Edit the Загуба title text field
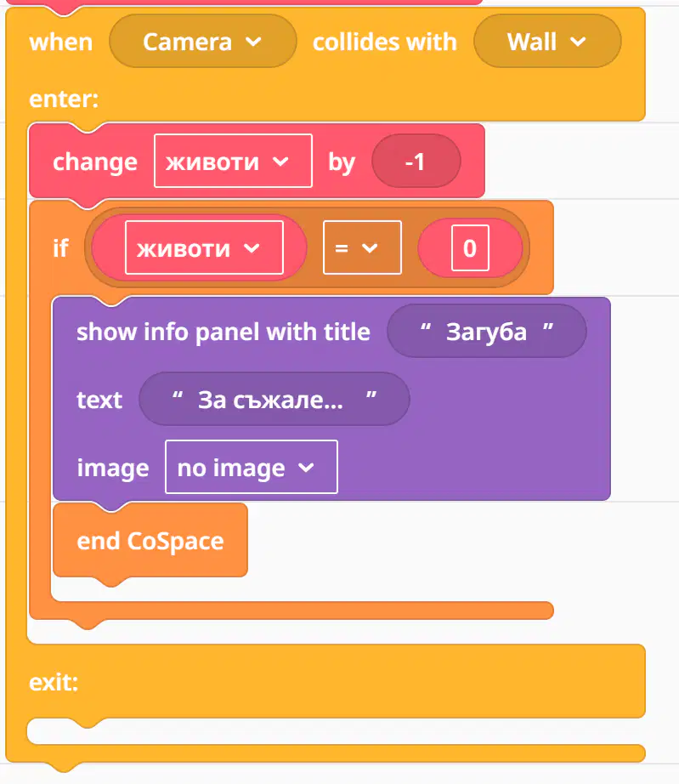 tap(487, 331)
